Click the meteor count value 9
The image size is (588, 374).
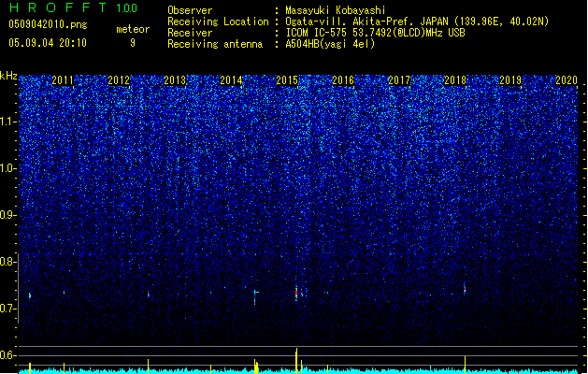pos(133,43)
